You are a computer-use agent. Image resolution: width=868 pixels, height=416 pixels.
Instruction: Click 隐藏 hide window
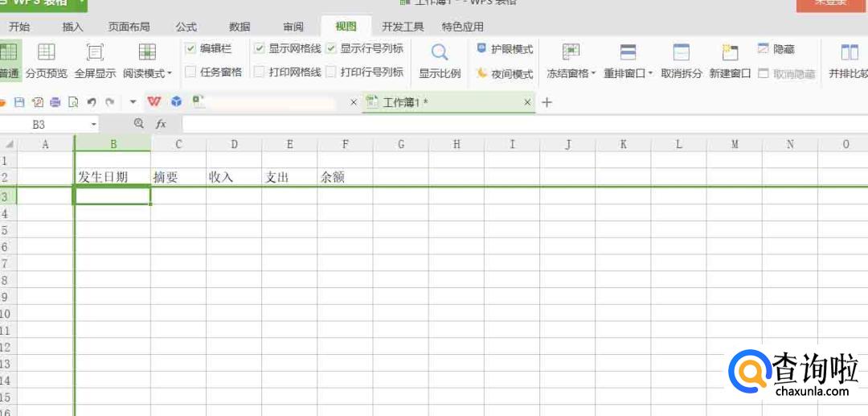point(776,49)
